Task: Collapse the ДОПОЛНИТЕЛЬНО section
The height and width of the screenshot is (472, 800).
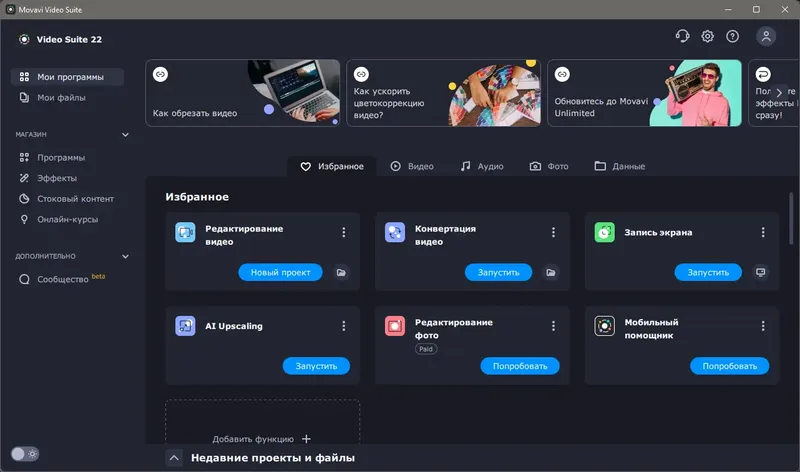Action: [x=125, y=256]
